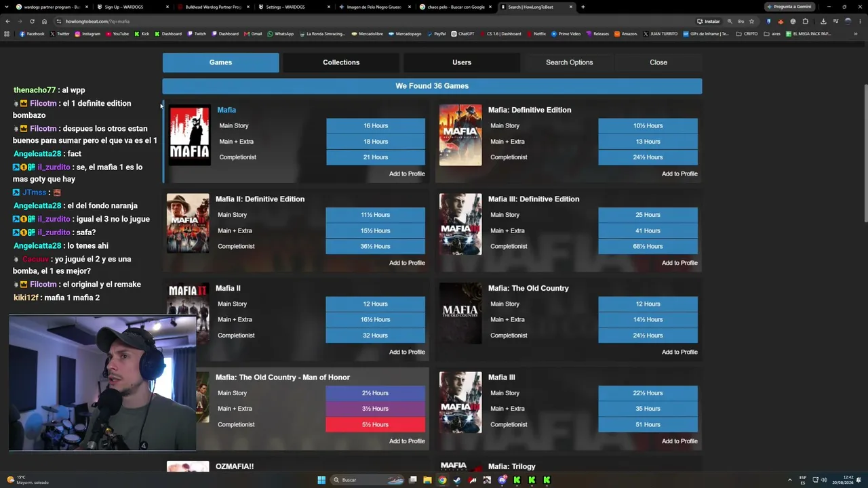
Task: Open the Twitch bookmark
Action: coord(196,34)
